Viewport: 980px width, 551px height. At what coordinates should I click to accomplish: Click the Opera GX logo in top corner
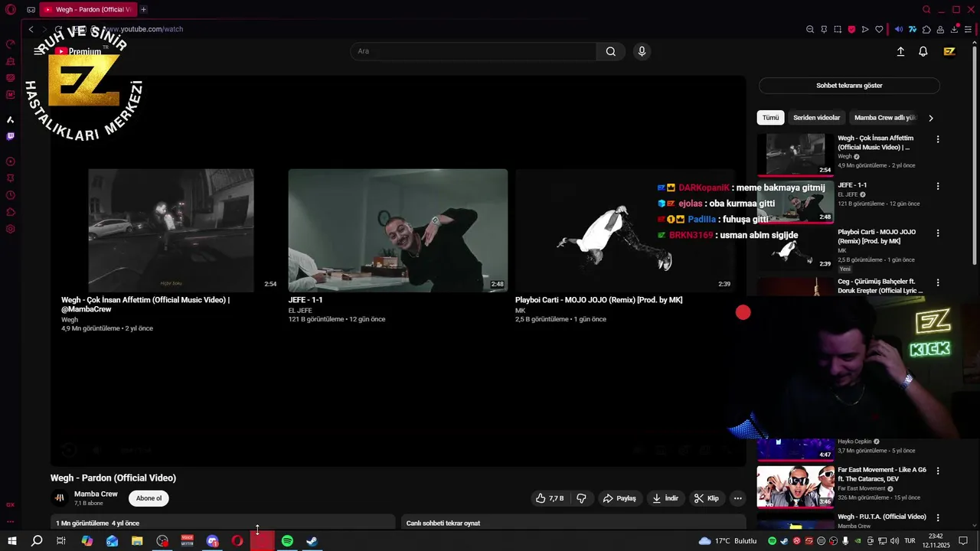tap(10, 9)
